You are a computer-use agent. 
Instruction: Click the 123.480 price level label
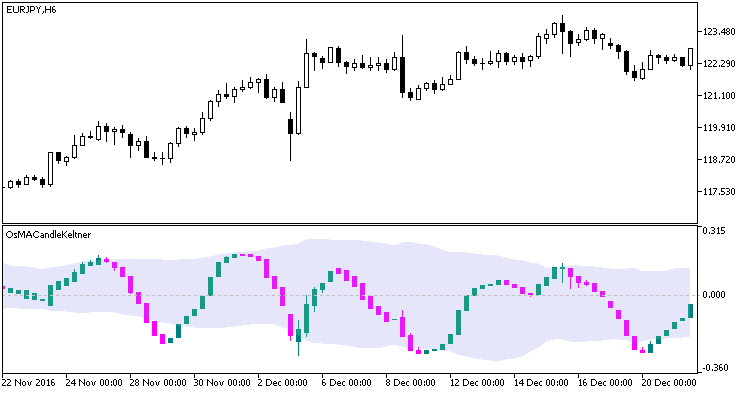pos(719,32)
